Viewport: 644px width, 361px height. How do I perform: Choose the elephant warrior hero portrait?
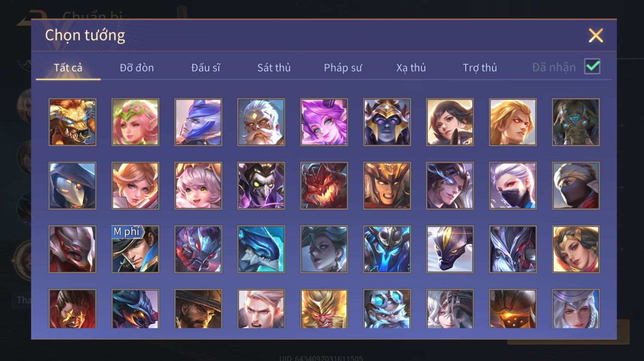click(x=576, y=122)
